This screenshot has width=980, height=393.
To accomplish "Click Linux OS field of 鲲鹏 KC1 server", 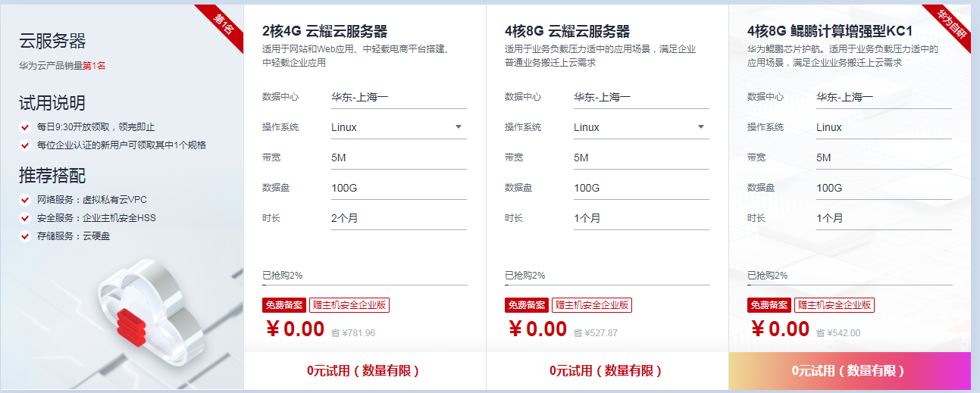I will coord(883,127).
